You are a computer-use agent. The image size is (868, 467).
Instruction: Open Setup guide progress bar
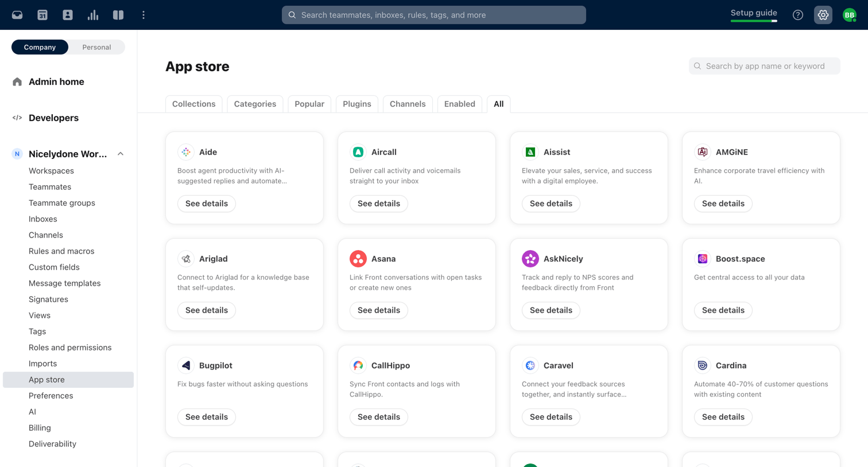[x=754, y=21]
